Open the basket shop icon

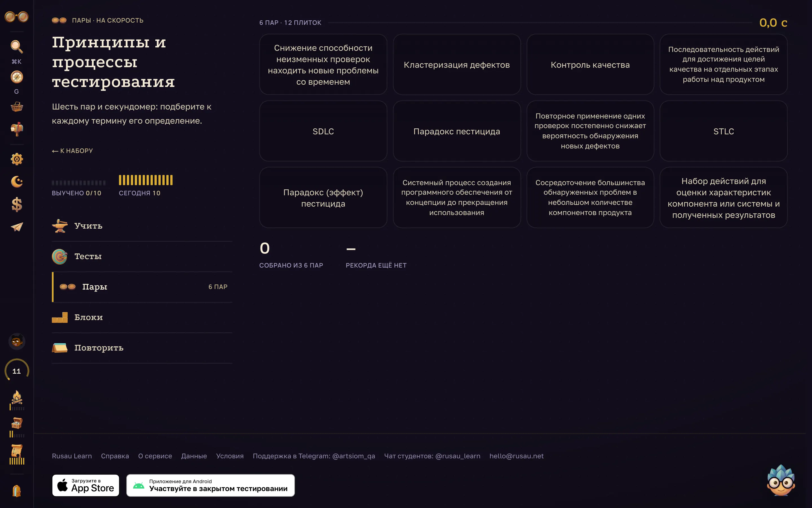[16, 107]
